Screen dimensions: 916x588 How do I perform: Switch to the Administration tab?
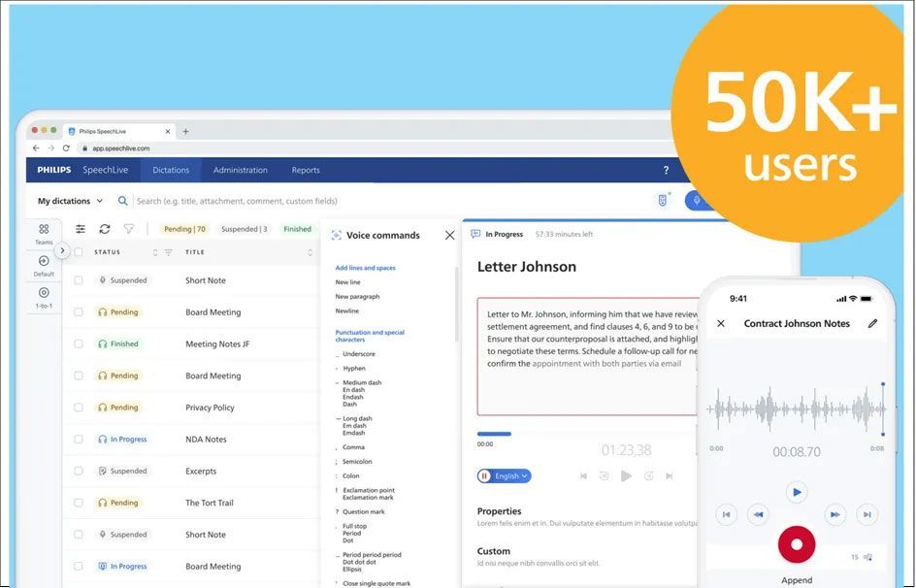point(240,169)
